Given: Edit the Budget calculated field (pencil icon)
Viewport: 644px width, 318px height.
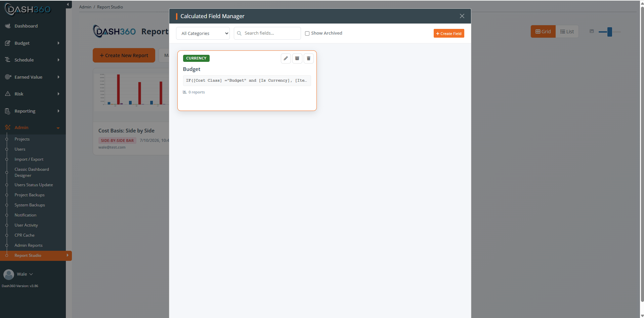Looking at the screenshot, I should tap(286, 58).
